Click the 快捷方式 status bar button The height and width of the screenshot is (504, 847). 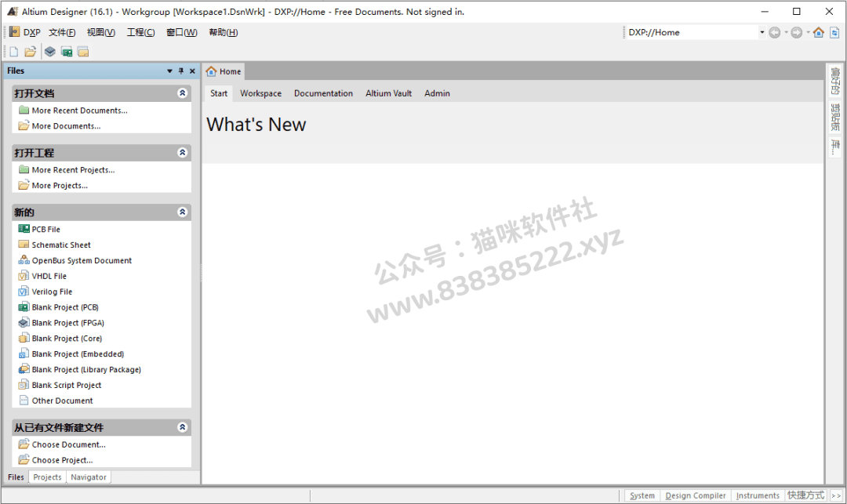tap(806, 495)
